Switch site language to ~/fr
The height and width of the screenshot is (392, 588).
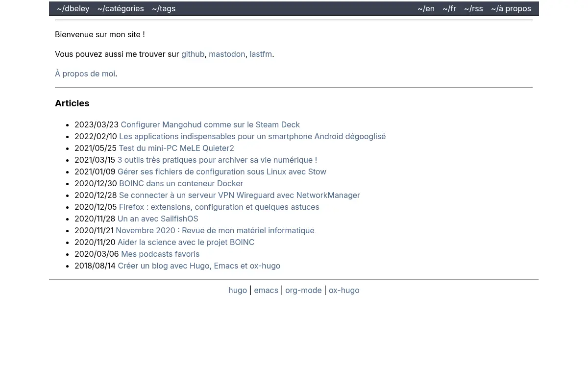pyautogui.click(x=449, y=8)
